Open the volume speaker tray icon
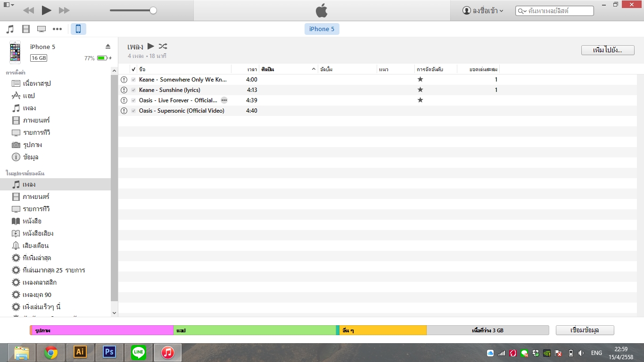Image resolution: width=644 pixels, height=362 pixels. 581,353
